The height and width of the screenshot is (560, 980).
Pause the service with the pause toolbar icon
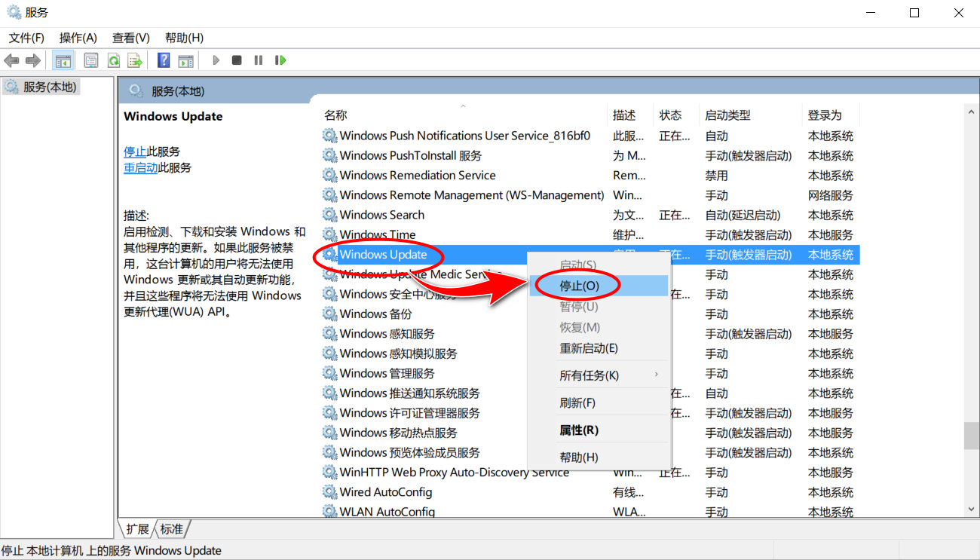pyautogui.click(x=259, y=60)
